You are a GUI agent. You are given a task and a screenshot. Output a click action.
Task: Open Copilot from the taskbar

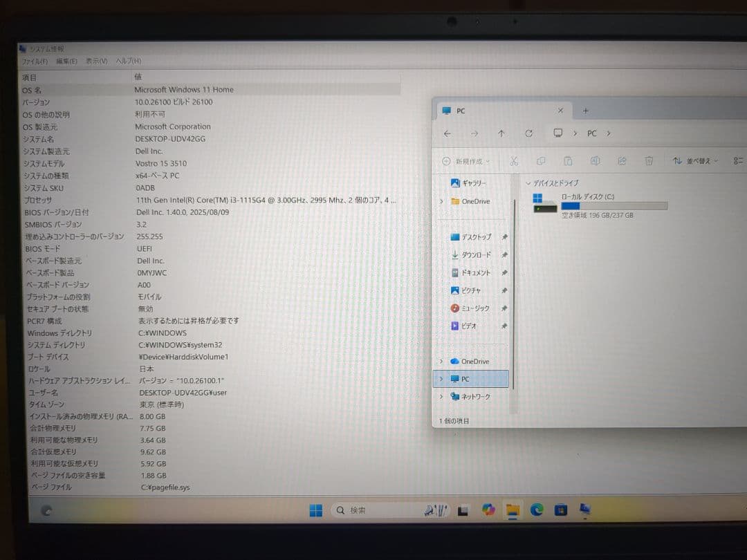pyautogui.click(x=490, y=510)
